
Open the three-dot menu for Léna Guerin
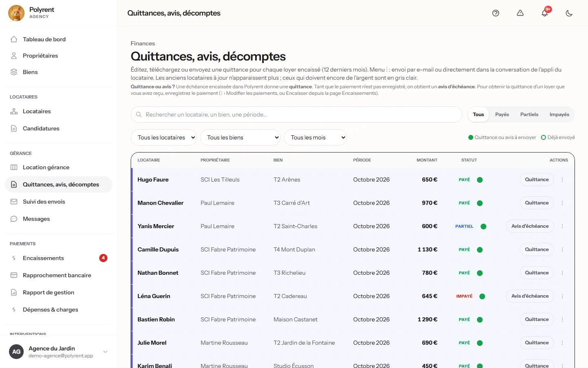click(x=562, y=296)
